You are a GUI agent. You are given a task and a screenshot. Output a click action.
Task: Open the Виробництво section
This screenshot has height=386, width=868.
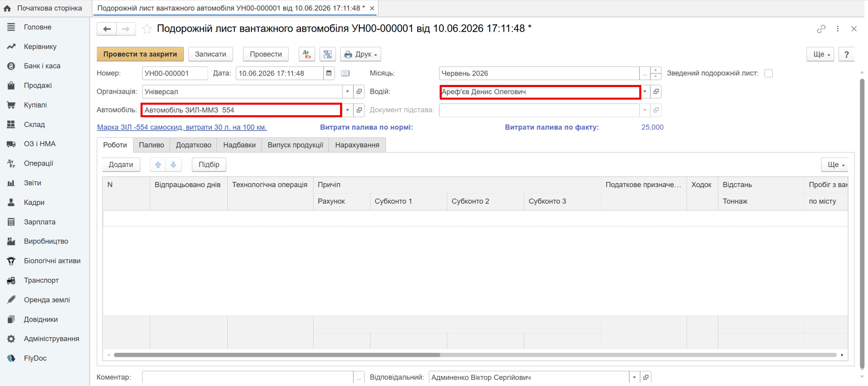click(x=46, y=242)
